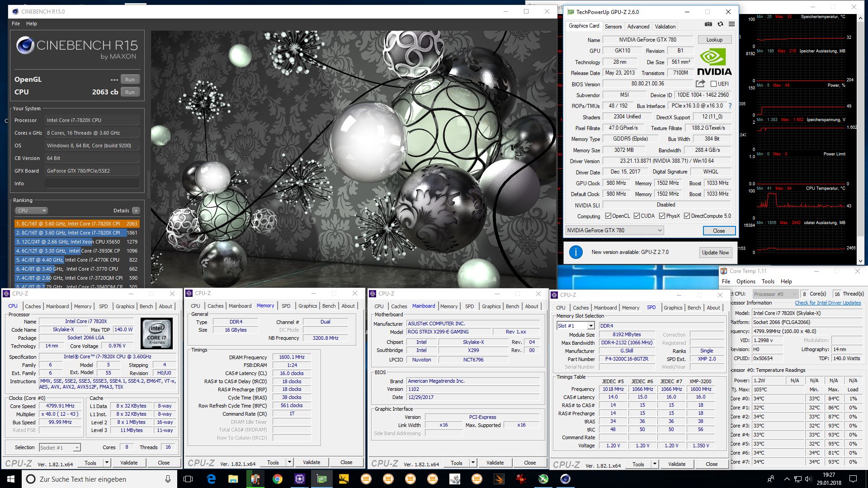The image size is (868, 488).
Task: Open the Windows Start menu
Action: click(x=11, y=479)
